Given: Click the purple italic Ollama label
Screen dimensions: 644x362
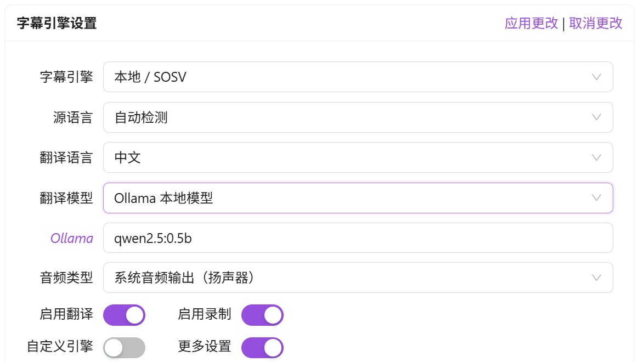Looking at the screenshot, I should tap(71, 238).
